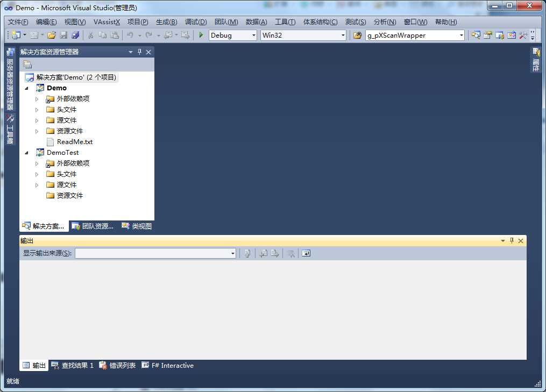The height and width of the screenshot is (392, 546).
Task: Click the Clear All output icon
Action: click(x=291, y=253)
